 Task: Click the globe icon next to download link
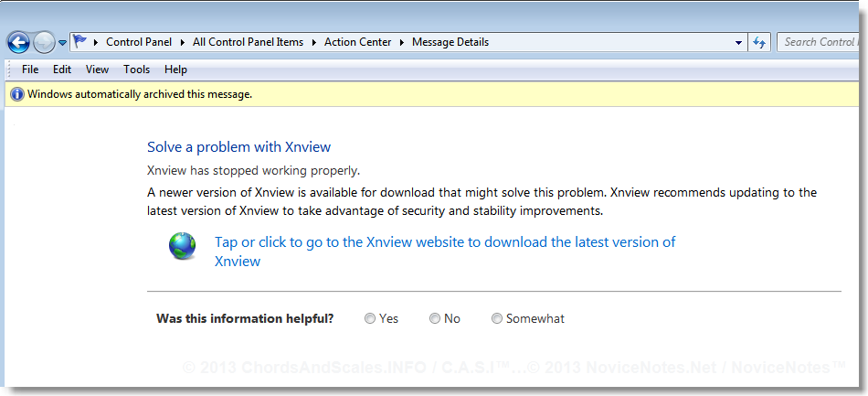point(182,246)
